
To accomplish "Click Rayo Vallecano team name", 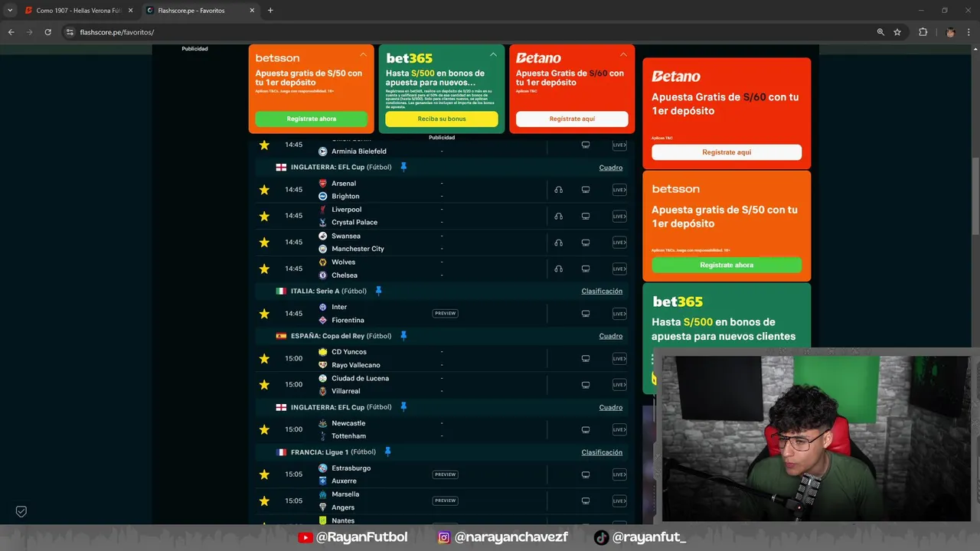I will (356, 365).
